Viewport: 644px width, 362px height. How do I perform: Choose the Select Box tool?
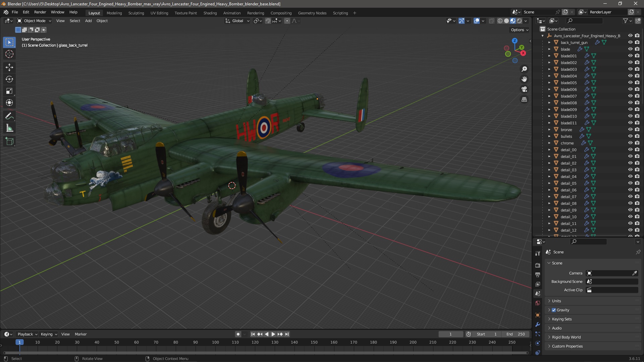pyautogui.click(x=9, y=42)
